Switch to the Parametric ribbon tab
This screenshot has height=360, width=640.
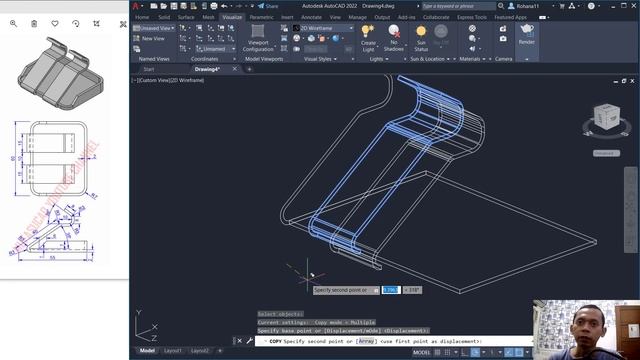coord(262,17)
